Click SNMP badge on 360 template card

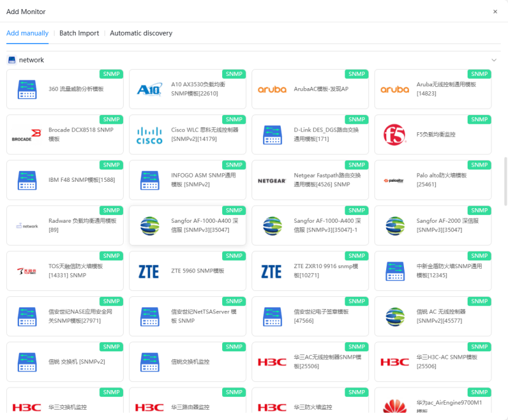[111, 74]
